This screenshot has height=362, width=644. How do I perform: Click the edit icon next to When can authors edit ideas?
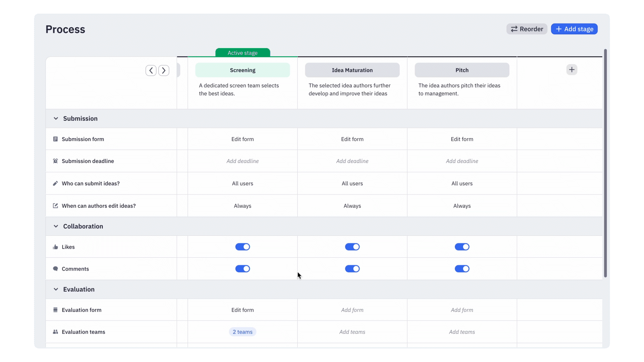55,206
